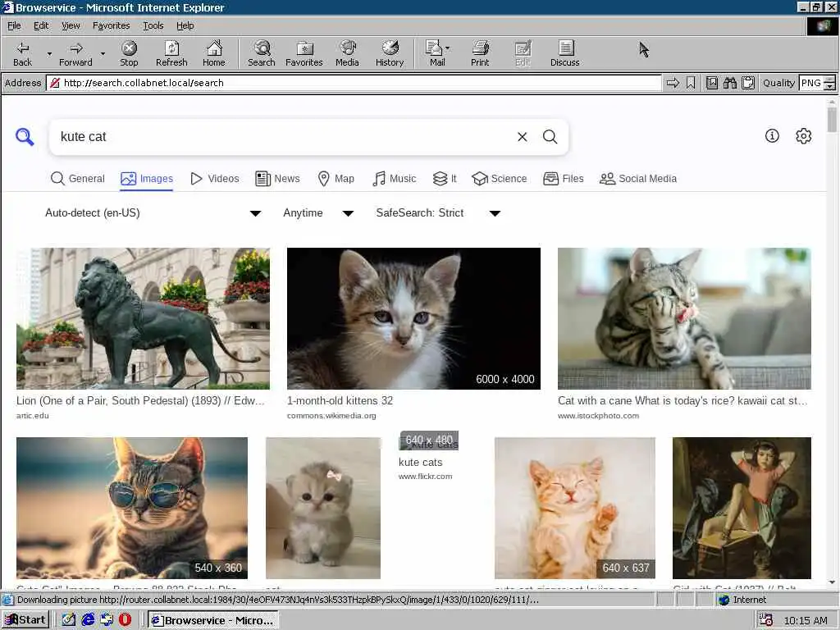Click the '1-month-old kittens 32' title
This screenshot has height=630, width=840.
340,400
